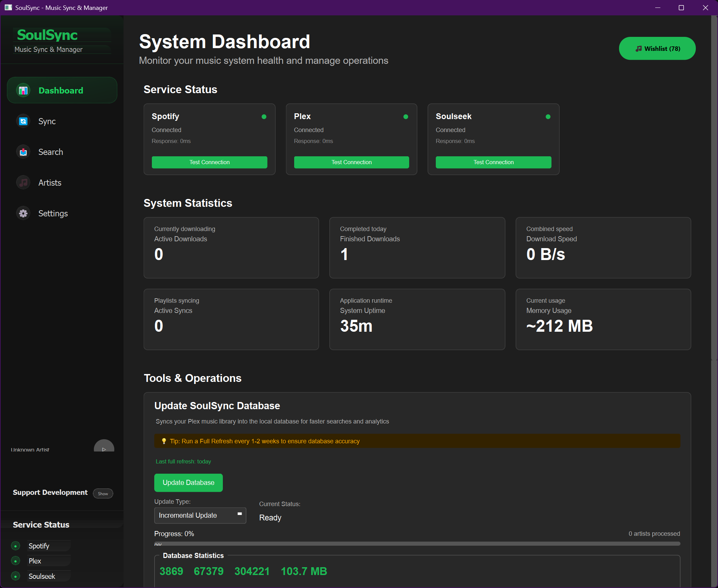The height and width of the screenshot is (588, 718).
Task: Click the 'Ready' current status text
Action: [x=270, y=518]
